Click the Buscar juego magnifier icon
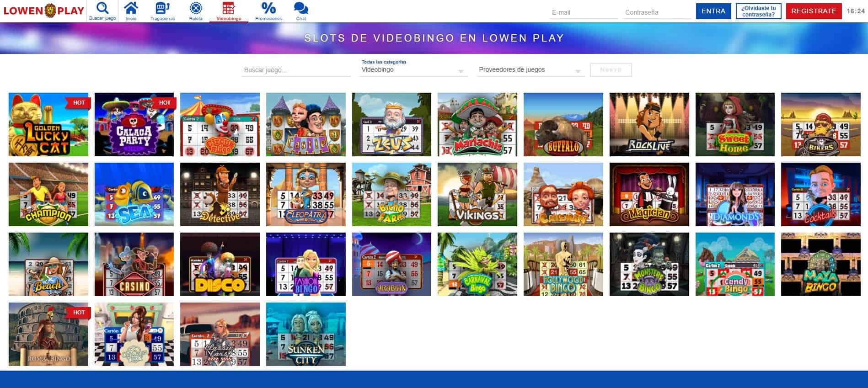Screen dimensions: 868x388 [103, 8]
